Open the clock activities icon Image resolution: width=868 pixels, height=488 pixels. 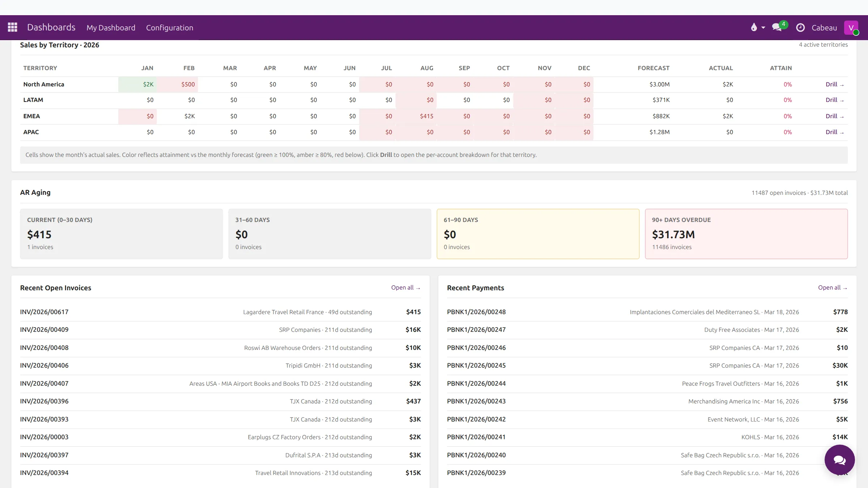pos(800,27)
